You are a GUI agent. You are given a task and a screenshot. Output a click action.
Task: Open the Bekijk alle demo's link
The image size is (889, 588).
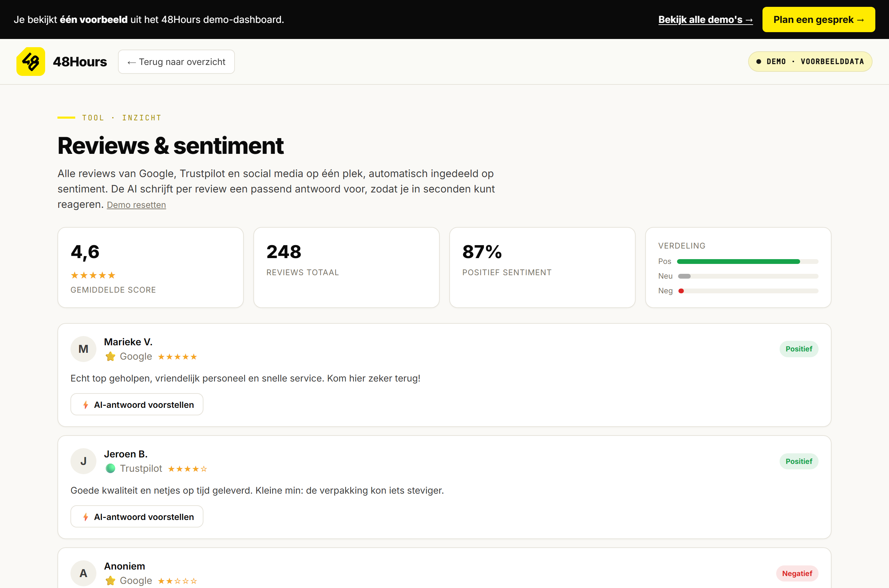705,19
